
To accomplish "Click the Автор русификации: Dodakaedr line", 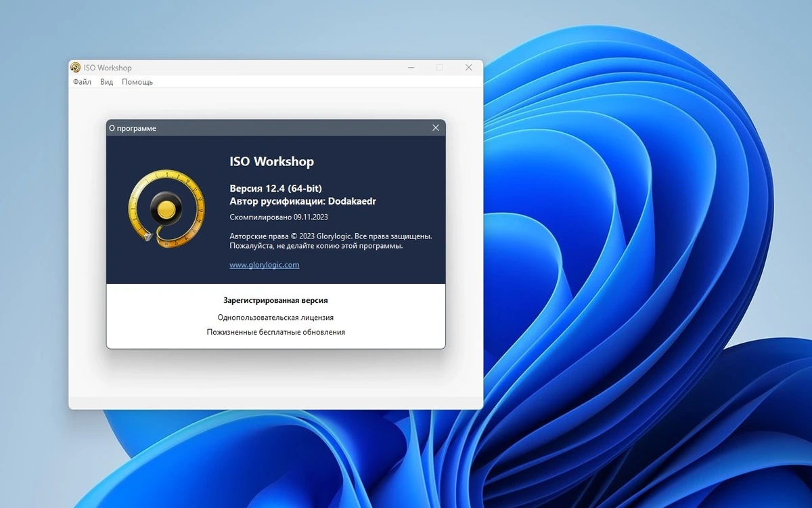I will 303,201.
